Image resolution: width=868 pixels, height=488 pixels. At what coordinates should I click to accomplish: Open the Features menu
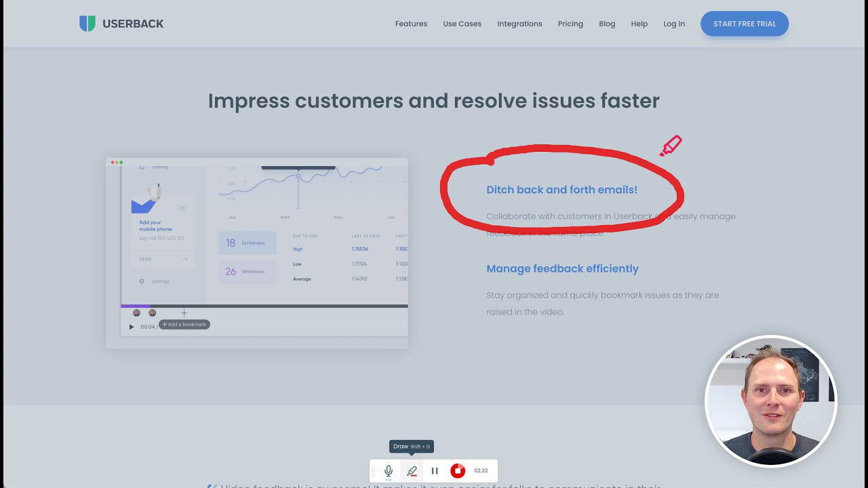coord(411,24)
